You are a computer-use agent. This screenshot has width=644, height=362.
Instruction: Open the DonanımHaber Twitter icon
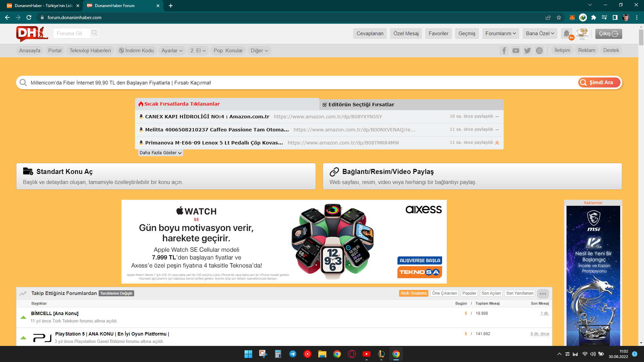[527, 51]
